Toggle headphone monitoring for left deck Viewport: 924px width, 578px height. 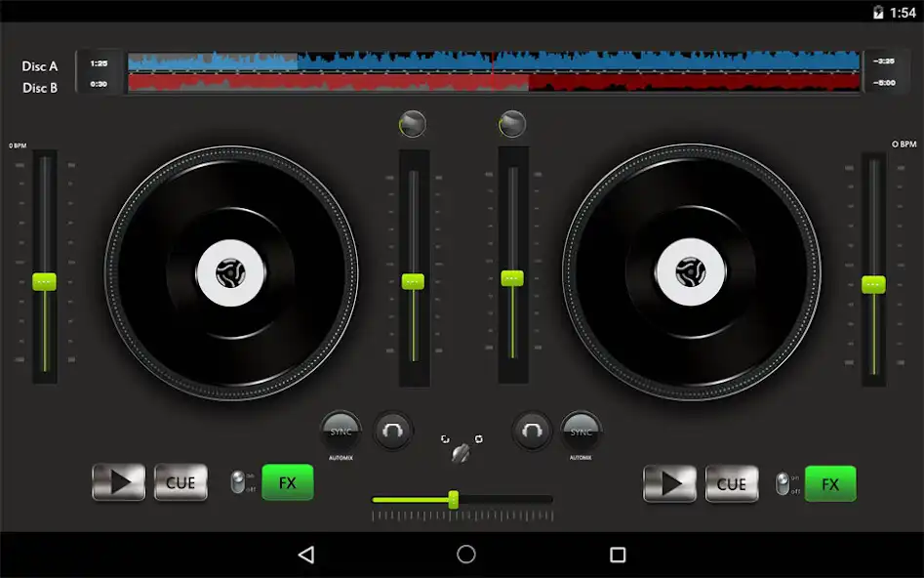click(392, 431)
